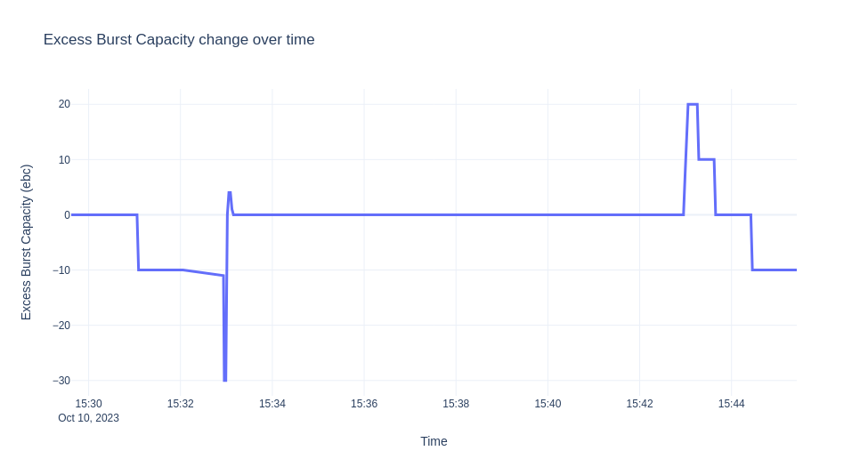Select the 15:34 time tick label
The width and height of the screenshot is (868, 467).
tap(272, 404)
